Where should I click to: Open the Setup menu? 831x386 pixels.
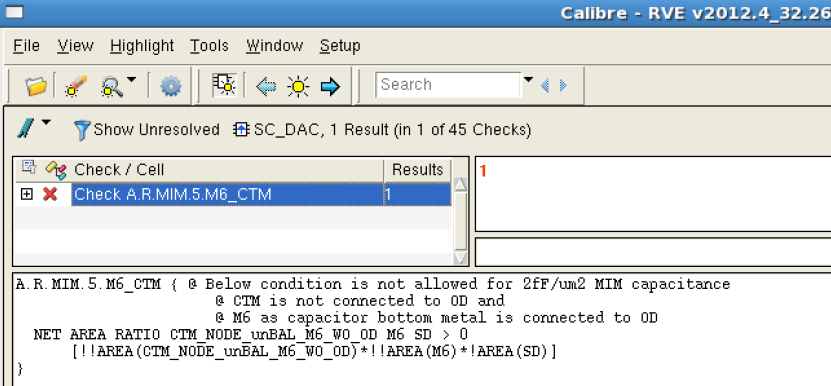coord(340,46)
